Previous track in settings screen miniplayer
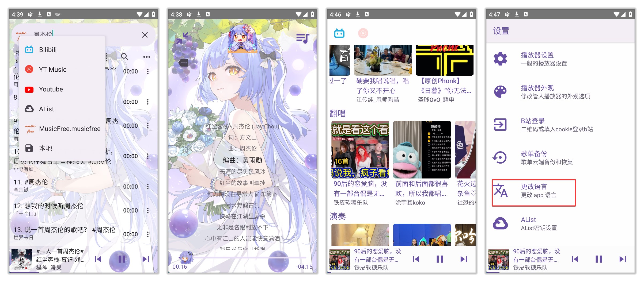Image resolution: width=644 pixels, height=282 pixels. [x=575, y=259]
